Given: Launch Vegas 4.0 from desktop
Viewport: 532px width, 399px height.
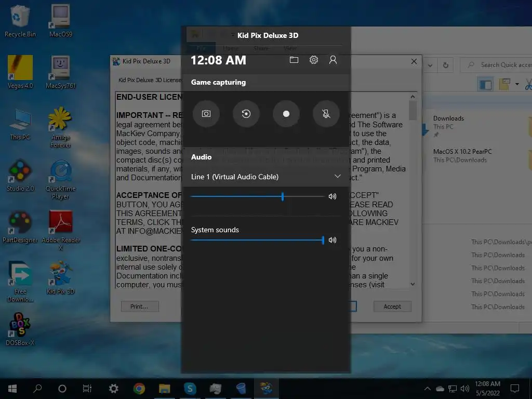Looking at the screenshot, I should pyautogui.click(x=20, y=72).
